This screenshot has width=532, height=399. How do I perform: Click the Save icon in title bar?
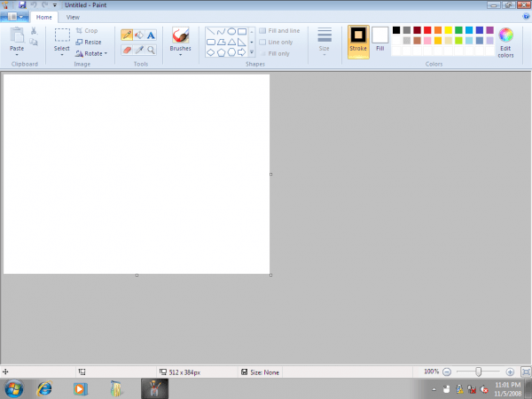[x=21, y=4]
